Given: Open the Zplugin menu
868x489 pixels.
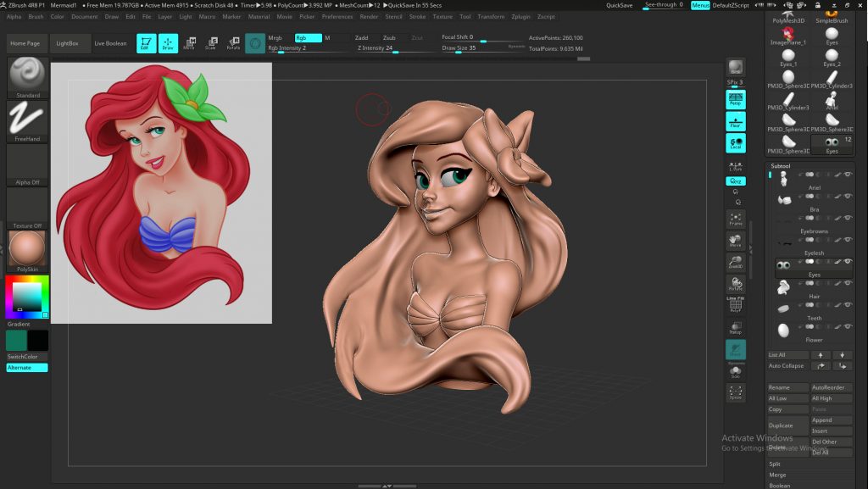Looking at the screenshot, I should (x=520, y=17).
